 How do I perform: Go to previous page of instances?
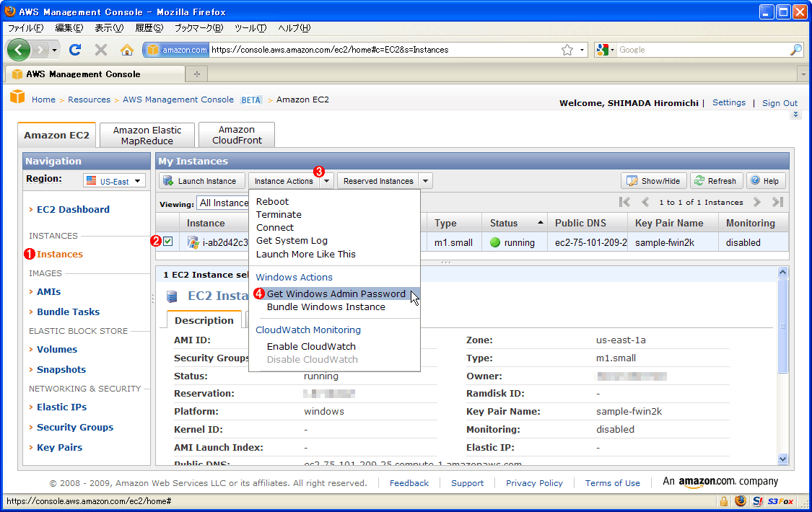coord(645,202)
